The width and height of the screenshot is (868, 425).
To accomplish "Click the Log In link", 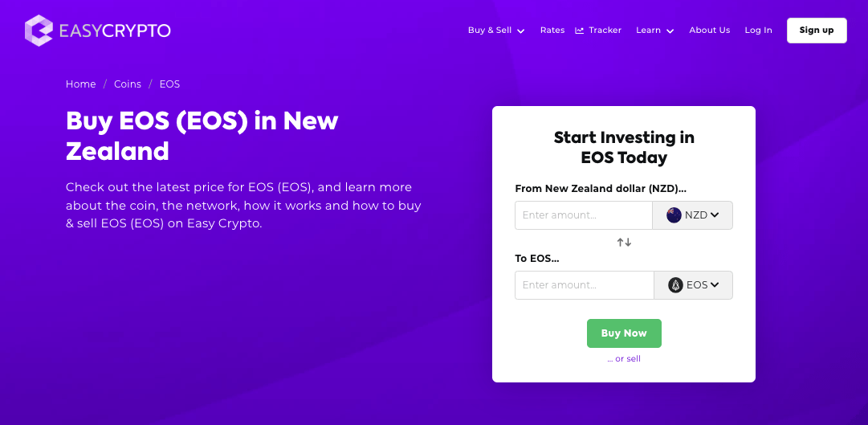I will pos(758,31).
